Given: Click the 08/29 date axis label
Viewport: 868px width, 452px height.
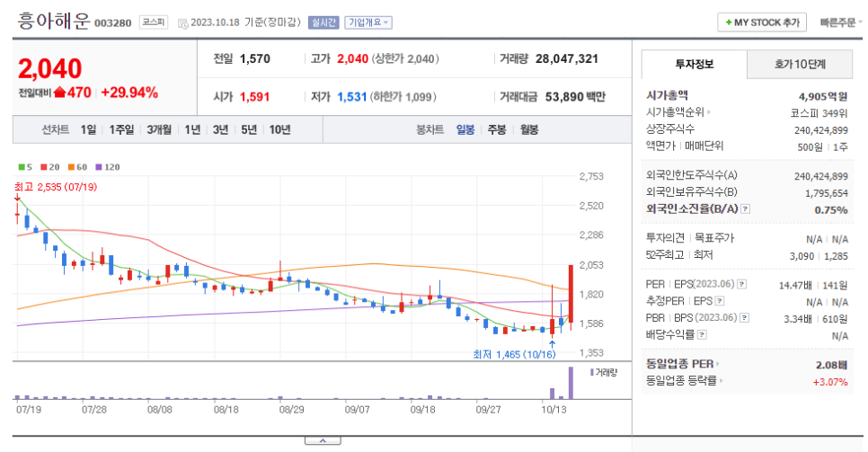Looking at the screenshot, I should coord(291,410).
